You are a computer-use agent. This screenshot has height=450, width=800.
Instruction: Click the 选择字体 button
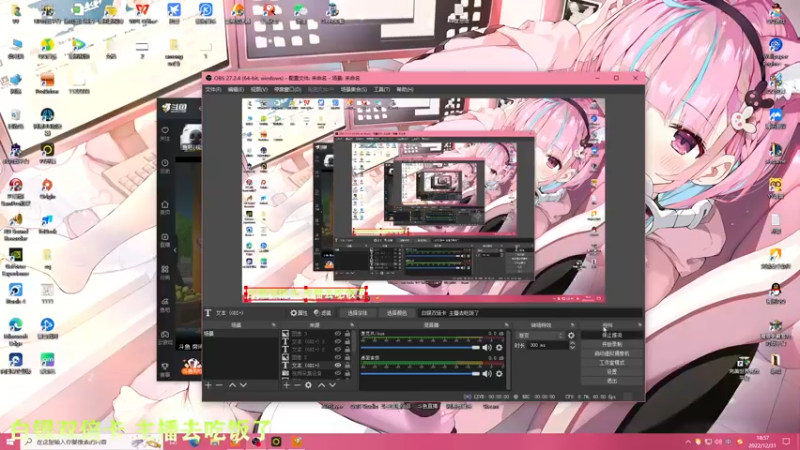coord(357,313)
